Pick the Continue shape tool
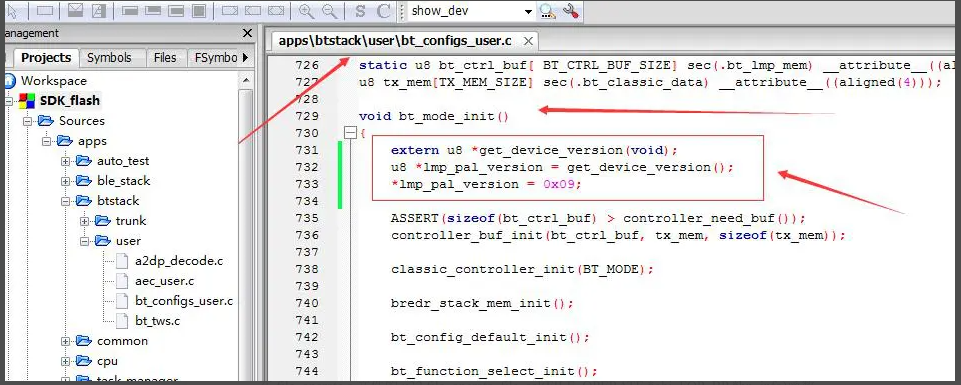 click(x=253, y=10)
